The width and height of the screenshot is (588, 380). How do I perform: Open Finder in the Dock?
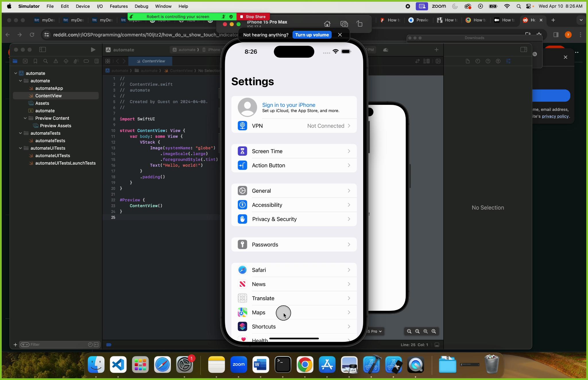tap(96, 364)
